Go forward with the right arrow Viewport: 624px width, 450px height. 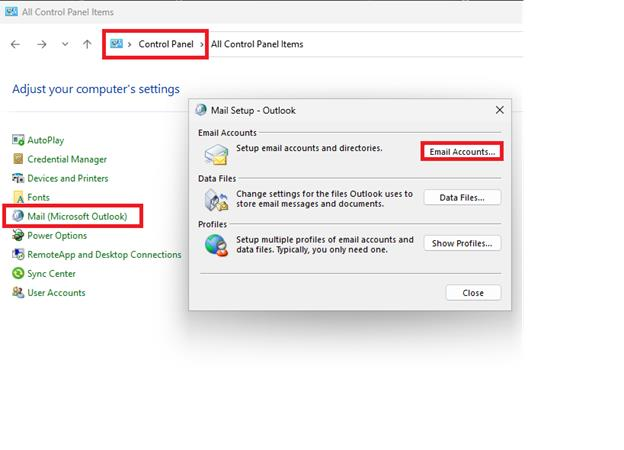(x=42, y=44)
